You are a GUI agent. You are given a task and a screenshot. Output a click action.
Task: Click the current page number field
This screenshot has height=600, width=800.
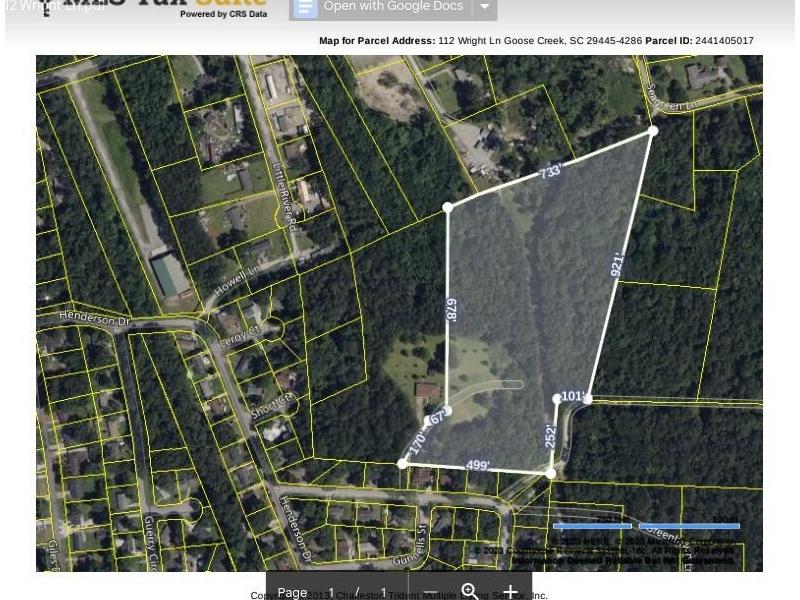coord(332,592)
